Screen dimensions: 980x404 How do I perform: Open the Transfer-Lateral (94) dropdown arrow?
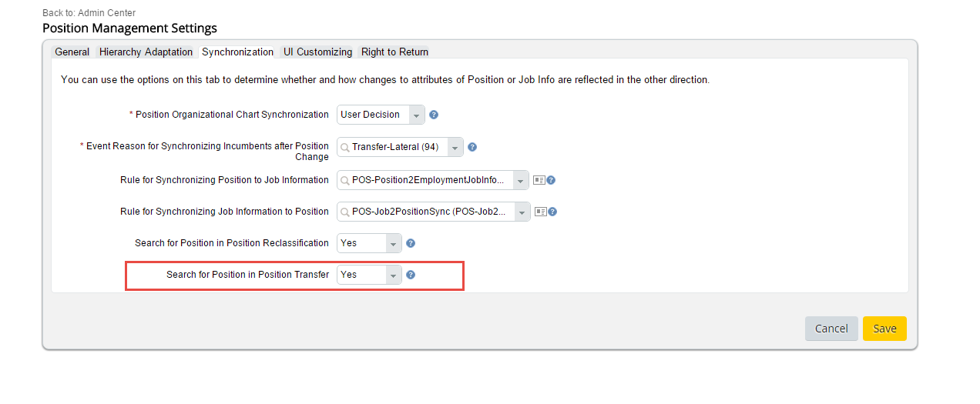(455, 147)
